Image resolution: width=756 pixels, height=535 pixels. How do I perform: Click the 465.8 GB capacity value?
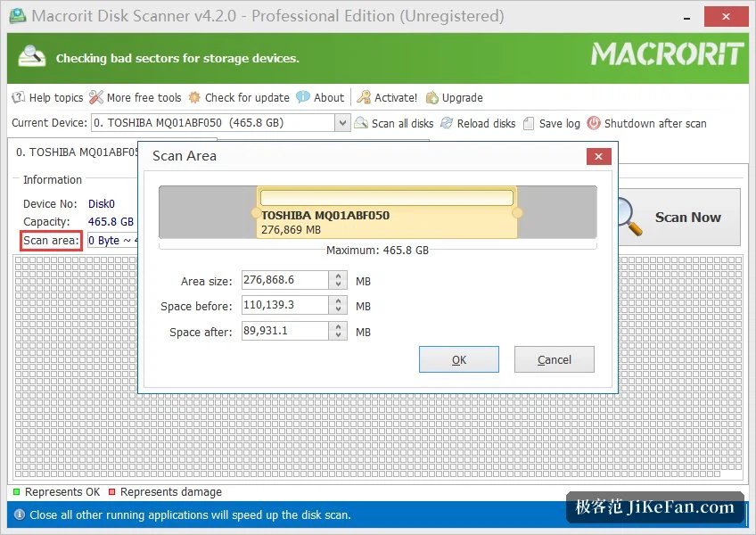click(111, 221)
